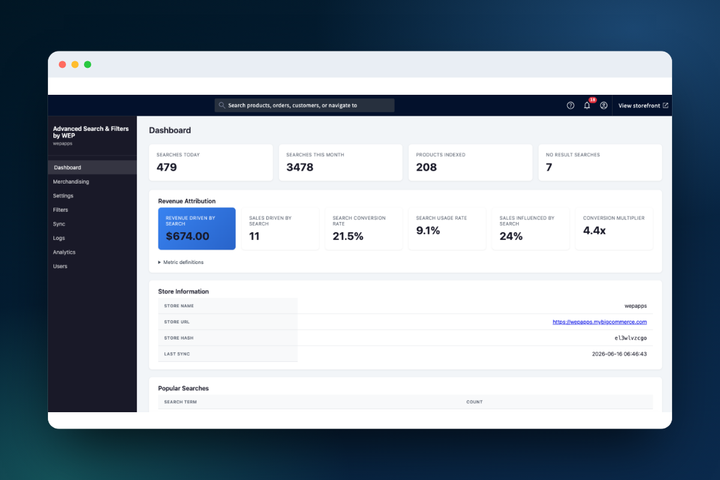Open Analytics in the sidebar
Image resolution: width=720 pixels, height=480 pixels.
click(x=64, y=252)
